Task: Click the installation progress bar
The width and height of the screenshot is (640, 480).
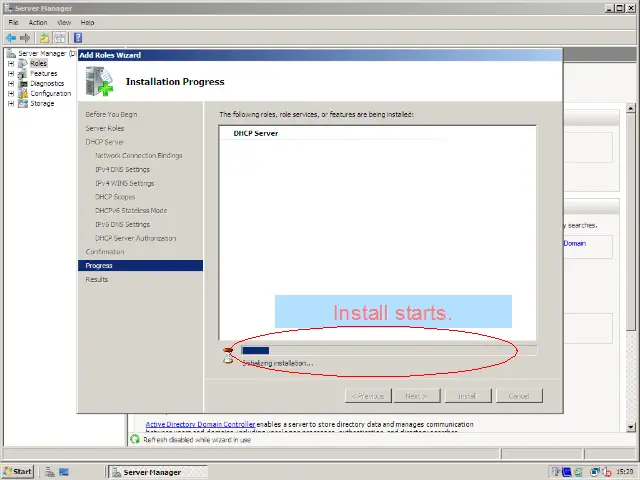Action: (x=389, y=350)
